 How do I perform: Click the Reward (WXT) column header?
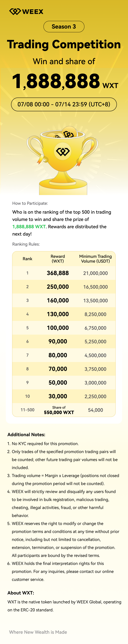[58, 259]
